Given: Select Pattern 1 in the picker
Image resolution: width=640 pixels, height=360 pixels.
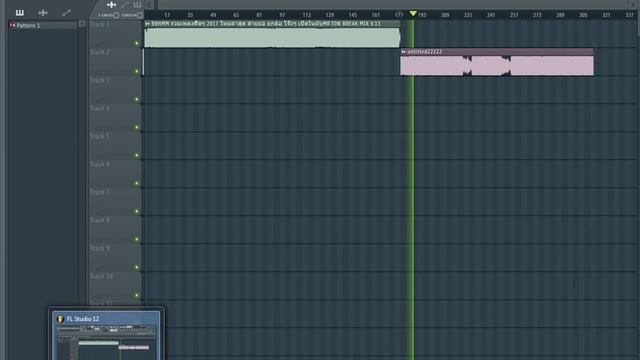Looking at the screenshot, I should pyautogui.click(x=42, y=25).
